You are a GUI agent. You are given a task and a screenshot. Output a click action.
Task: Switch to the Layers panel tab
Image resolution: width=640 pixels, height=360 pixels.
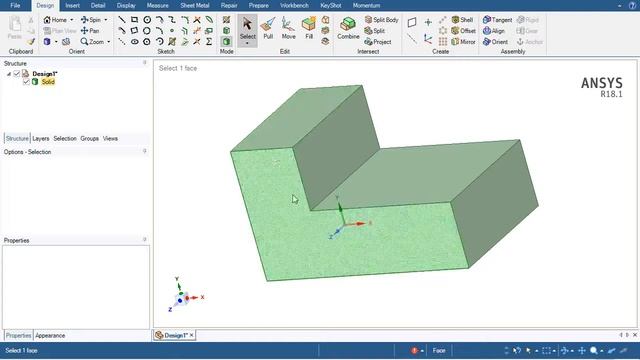[x=41, y=138]
